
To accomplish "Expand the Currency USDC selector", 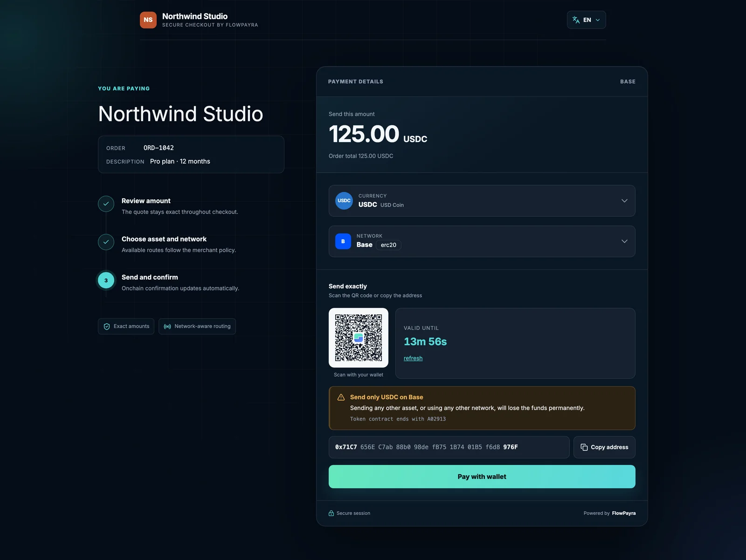I will point(482,201).
